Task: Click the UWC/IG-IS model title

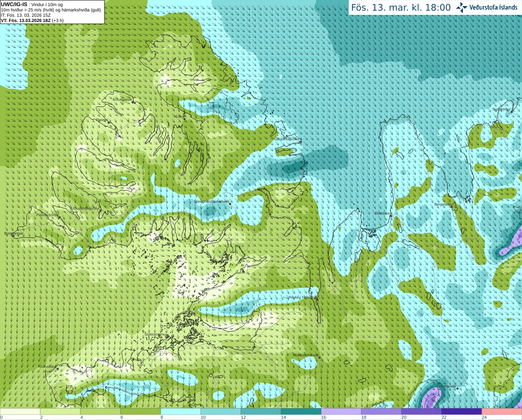Action: (14, 4)
